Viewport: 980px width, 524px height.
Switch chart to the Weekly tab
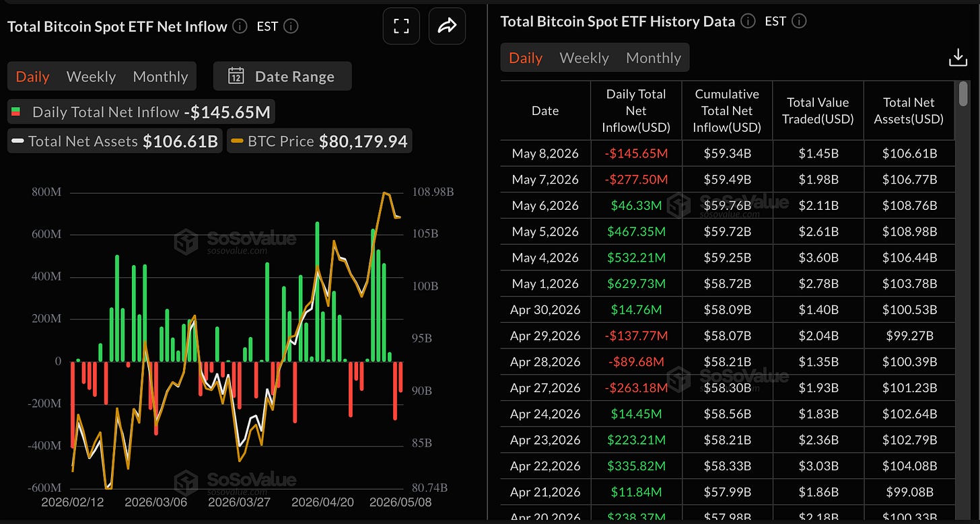click(x=91, y=76)
